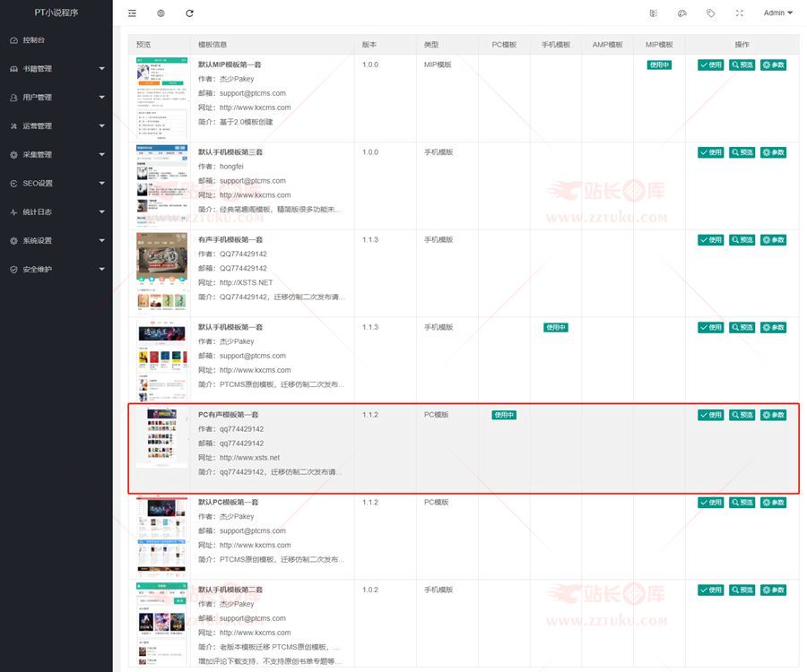Open the theme palette icon in header
The image size is (807, 672).
click(x=681, y=13)
